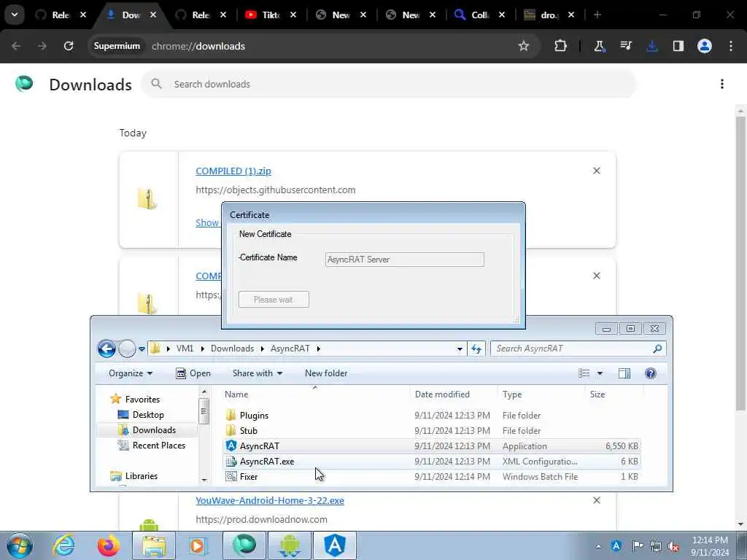The image size is (747, 560).
Task: Select the AsyncRAT application file
Action: tap(431, 446)
